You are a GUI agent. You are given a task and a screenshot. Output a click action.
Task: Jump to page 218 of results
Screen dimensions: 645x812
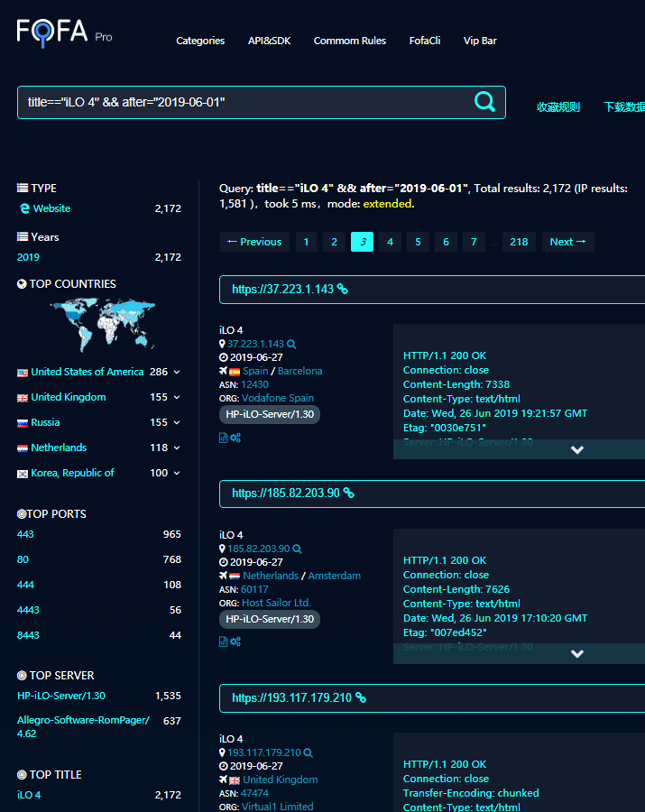[519, 242]
